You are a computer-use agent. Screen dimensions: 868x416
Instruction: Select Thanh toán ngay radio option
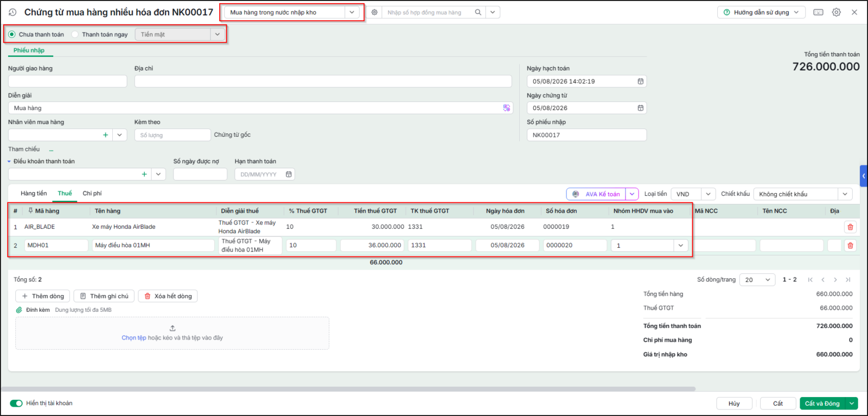coord(75,34)
